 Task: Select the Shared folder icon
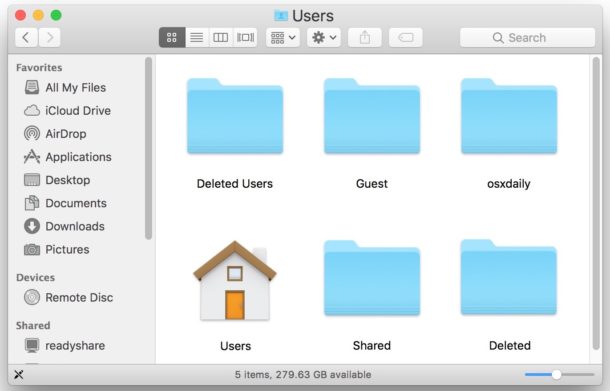[372, 277]
